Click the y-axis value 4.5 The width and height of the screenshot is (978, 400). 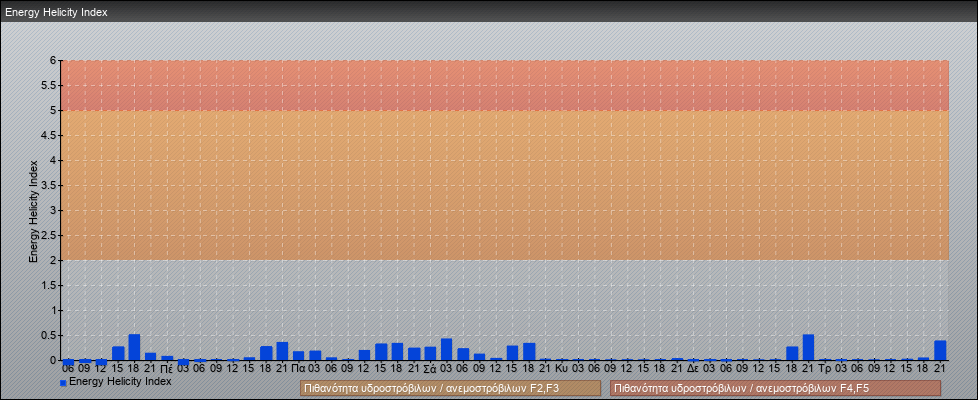pyautogui.click(x=49, y=135)
